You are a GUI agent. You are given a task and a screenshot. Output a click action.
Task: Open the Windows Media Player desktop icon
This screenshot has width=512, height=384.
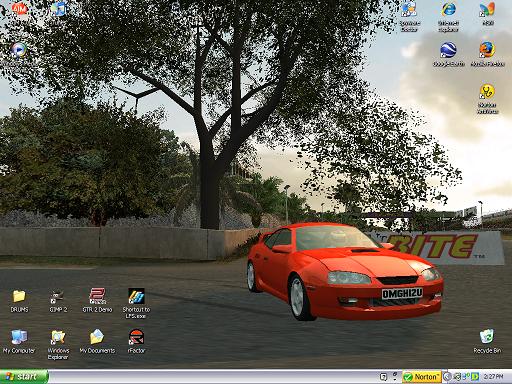click(x=18, y=51)
